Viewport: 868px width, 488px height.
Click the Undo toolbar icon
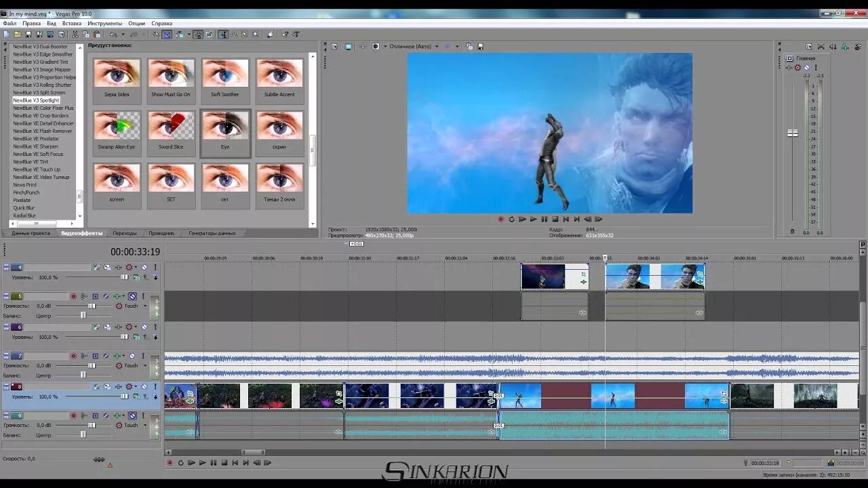pyautogui.click(x=113, y=34)
